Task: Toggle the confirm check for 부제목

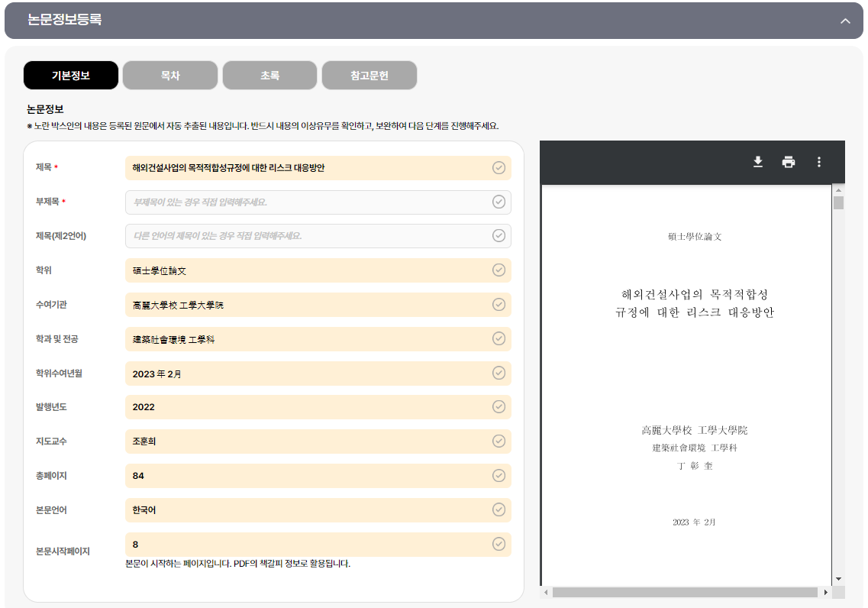Action: click(499, 202)
